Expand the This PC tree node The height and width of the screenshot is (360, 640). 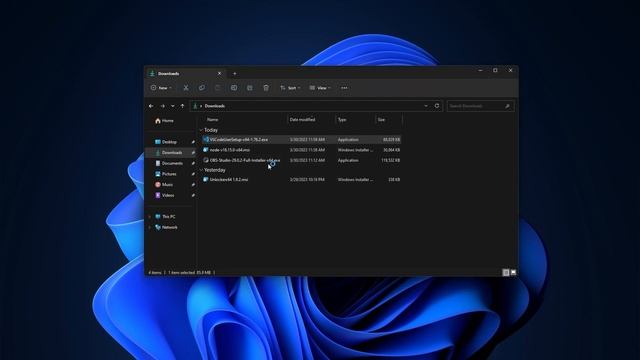pos(149,217)
